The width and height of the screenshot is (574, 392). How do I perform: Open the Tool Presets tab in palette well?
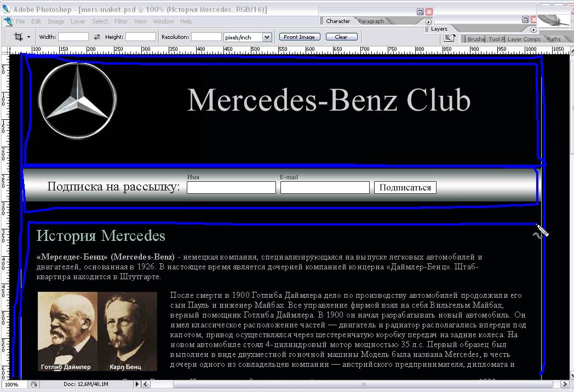click(x=496, y=39)
